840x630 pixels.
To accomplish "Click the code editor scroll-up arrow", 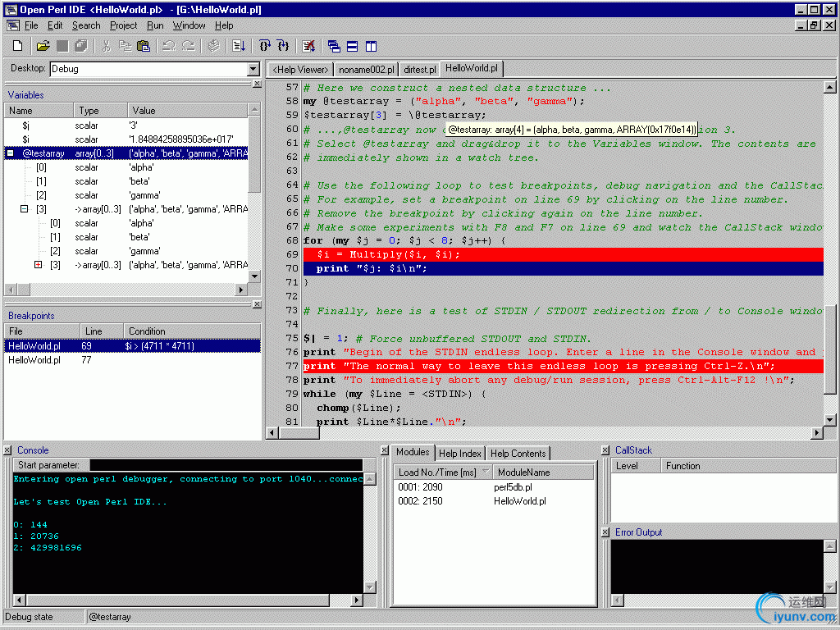I will click(829, 87).
